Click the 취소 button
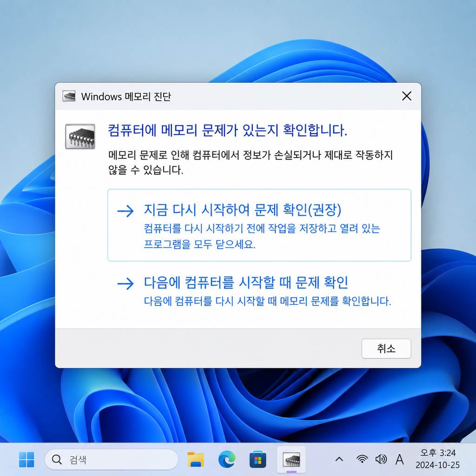This screenshot has width=476, height=476. tap(386, 349)
